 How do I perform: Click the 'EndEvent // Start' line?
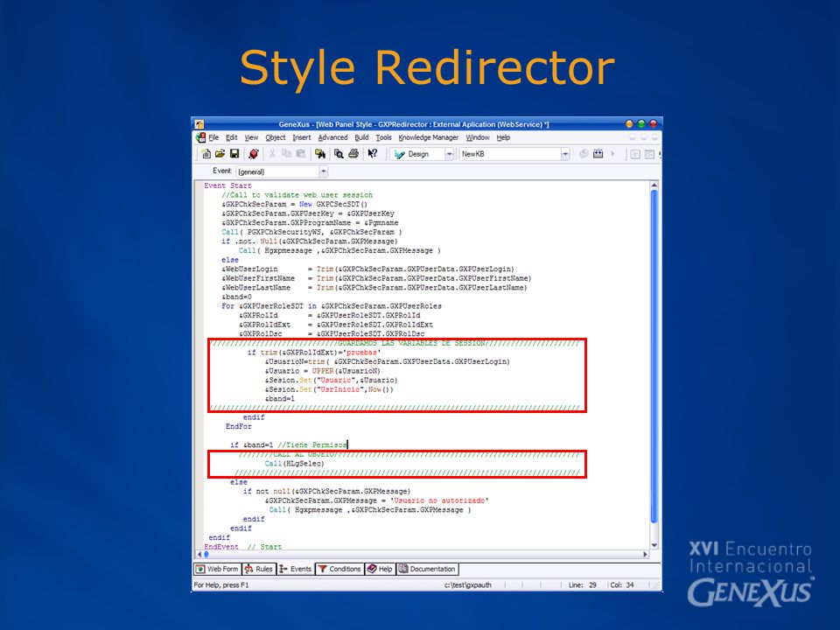tap(242, 546)
